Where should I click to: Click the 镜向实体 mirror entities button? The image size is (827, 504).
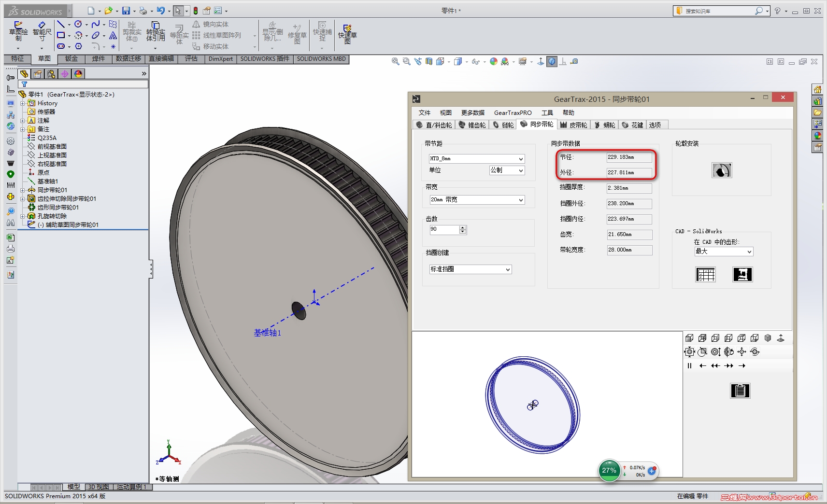[211, 24]
